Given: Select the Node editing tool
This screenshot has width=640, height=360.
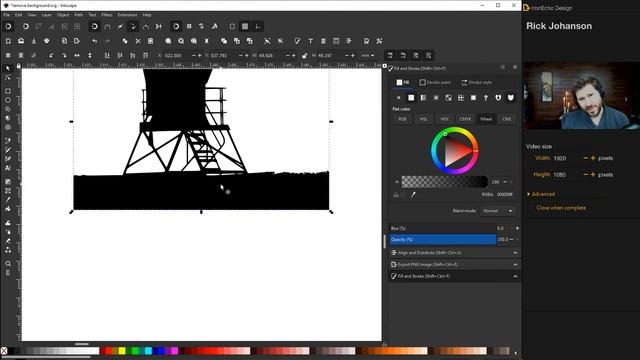Looking at the screenshot, I should click(8, 78).
